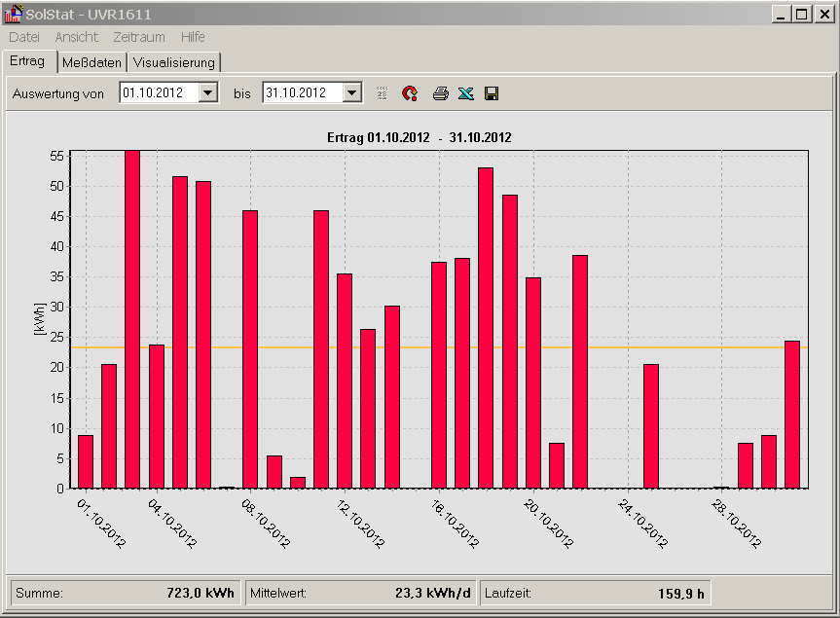Print the chart using the printer icon
840x618 pixels.
click(440, 93)
